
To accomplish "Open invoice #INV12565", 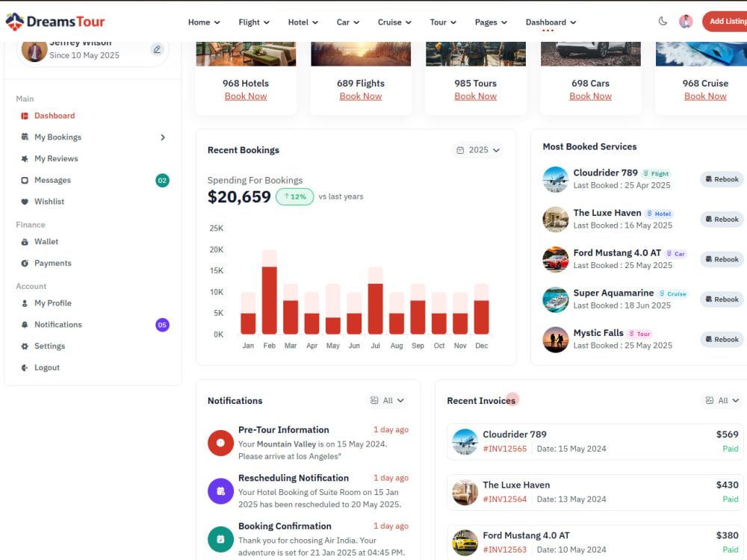I will coord(505,449).
